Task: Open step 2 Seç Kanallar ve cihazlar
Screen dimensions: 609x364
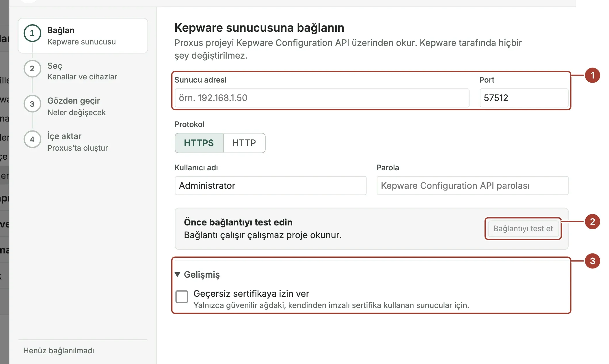Action: (x=83, y=71)
